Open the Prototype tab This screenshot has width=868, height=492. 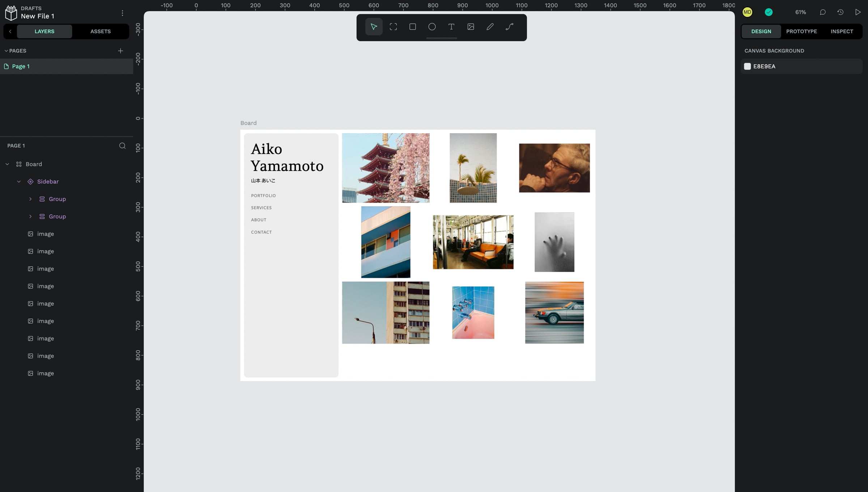pyautogui.click(x=801, y=31)
